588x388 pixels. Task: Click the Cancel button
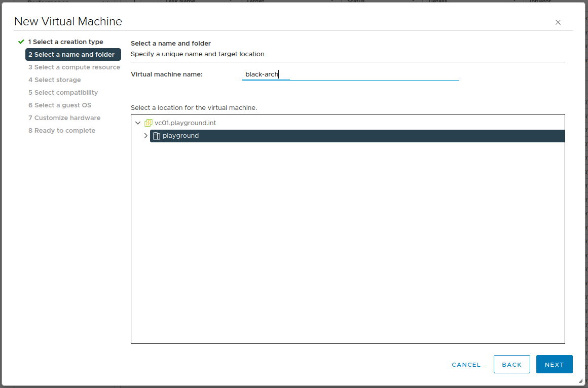point(466,365)
